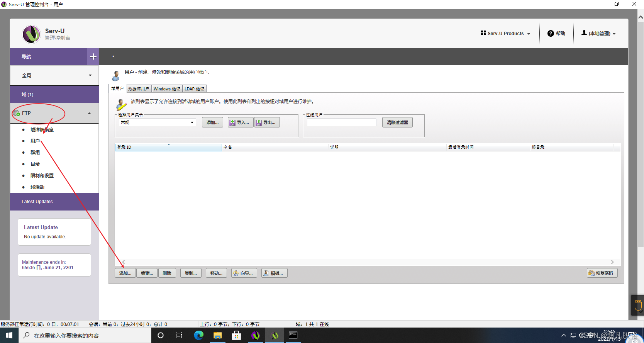Switch to the LDAP authentication tab

(x=195, y=89)
